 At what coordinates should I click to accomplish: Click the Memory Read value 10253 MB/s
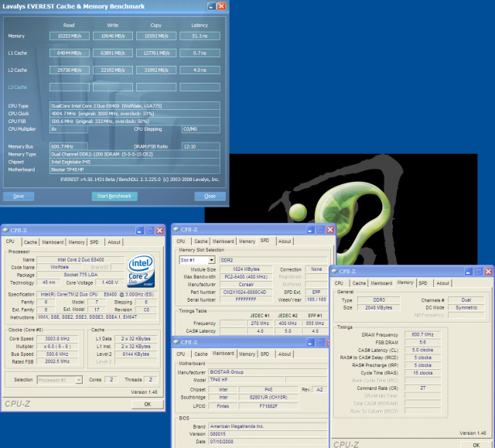tap(70, 36)
